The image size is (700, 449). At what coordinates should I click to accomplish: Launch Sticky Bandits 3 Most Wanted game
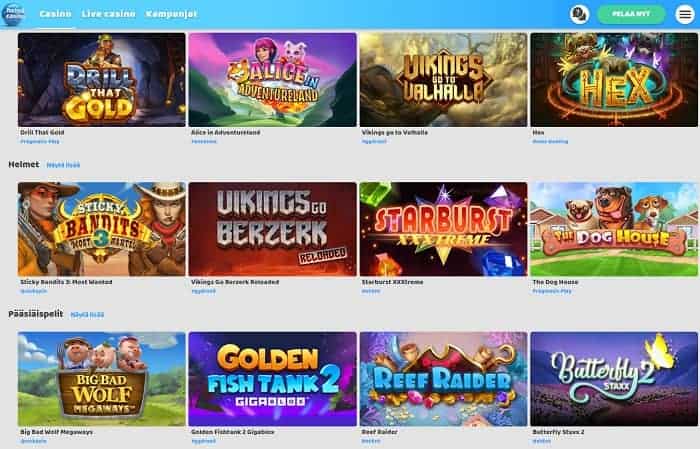point(102,229)
